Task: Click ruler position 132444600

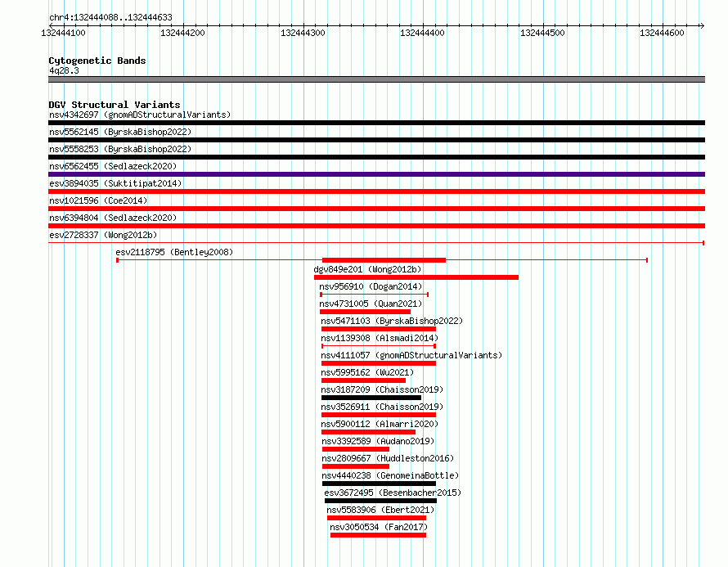Action: tap(662, 33)
